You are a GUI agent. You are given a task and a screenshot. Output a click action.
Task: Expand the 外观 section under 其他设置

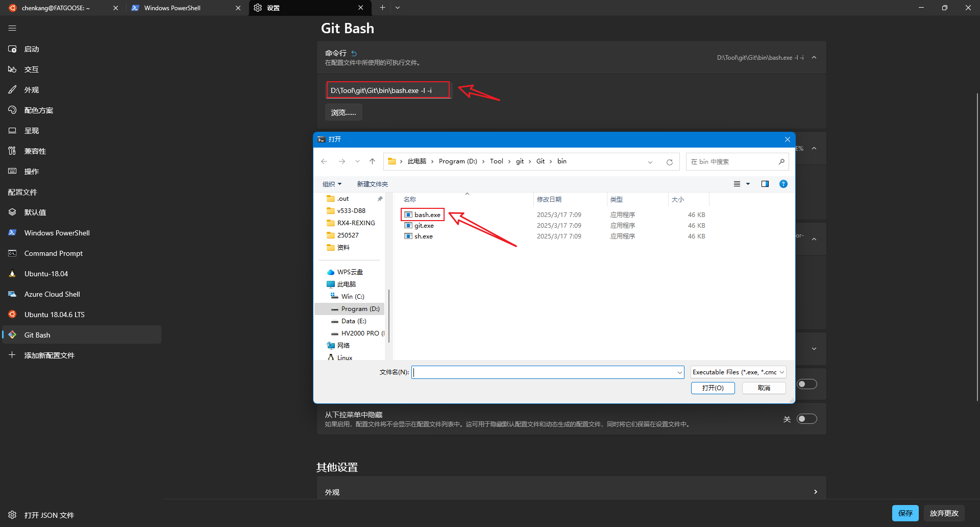[572, 491]
